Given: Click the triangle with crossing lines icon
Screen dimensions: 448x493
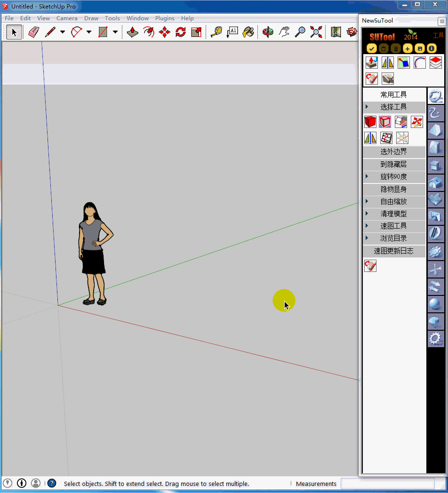Looking at the screenshot, I should (x=402, y=138).
